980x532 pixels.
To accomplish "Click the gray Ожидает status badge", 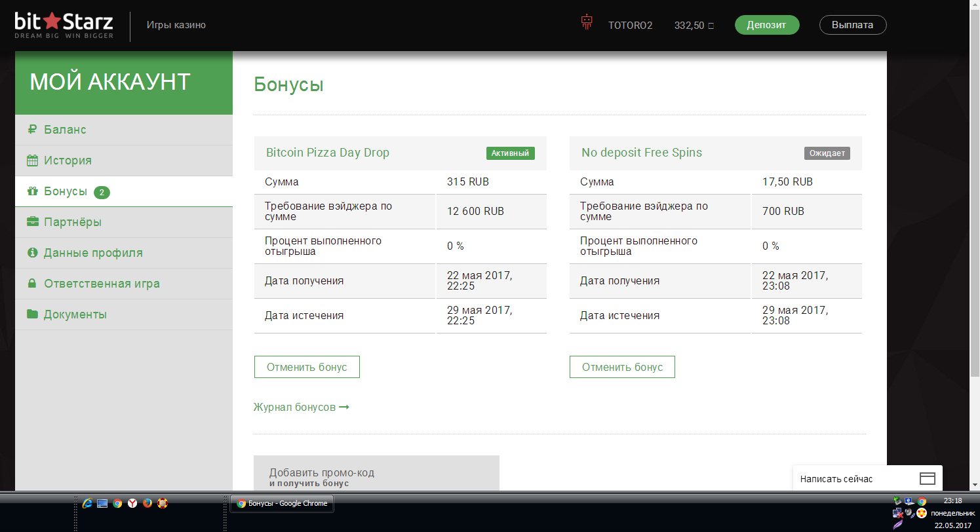I will 827,153.
